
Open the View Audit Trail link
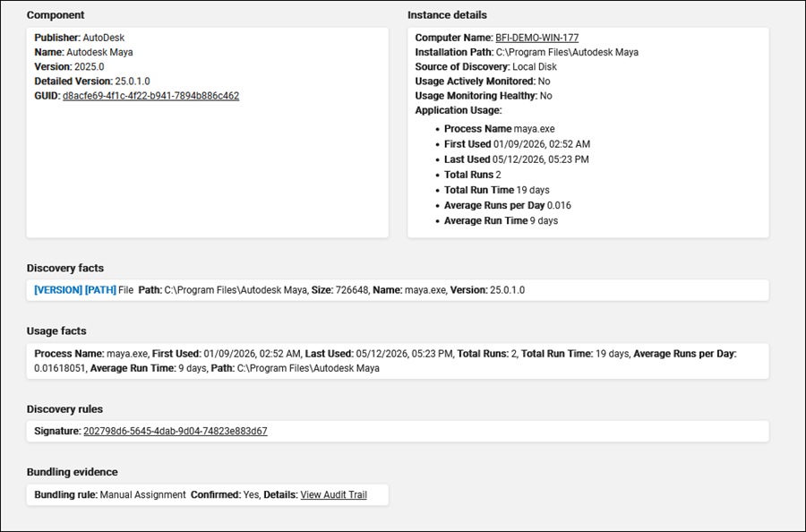click(334, 494)
